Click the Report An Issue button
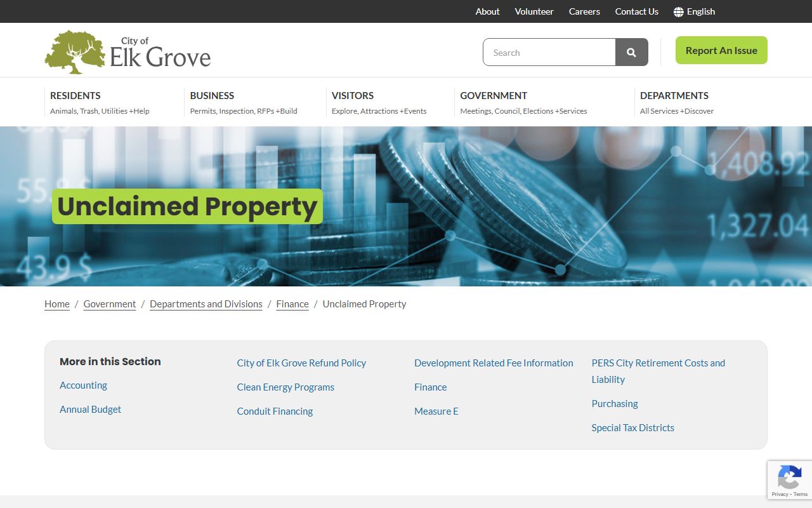Viewport: 812px width, 508px height. (x=721, y=50)
